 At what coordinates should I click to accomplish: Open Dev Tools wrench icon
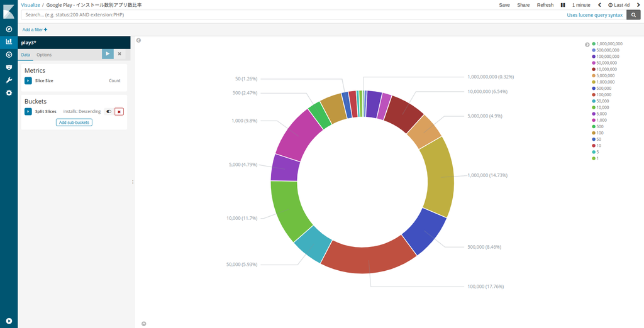pyautogui.click(x=9, y=80)
